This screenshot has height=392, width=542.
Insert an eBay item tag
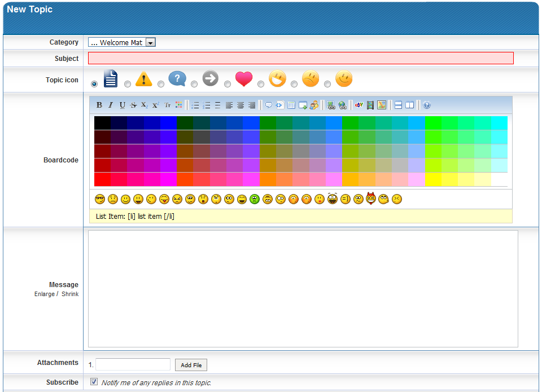(x=359, y=105)
